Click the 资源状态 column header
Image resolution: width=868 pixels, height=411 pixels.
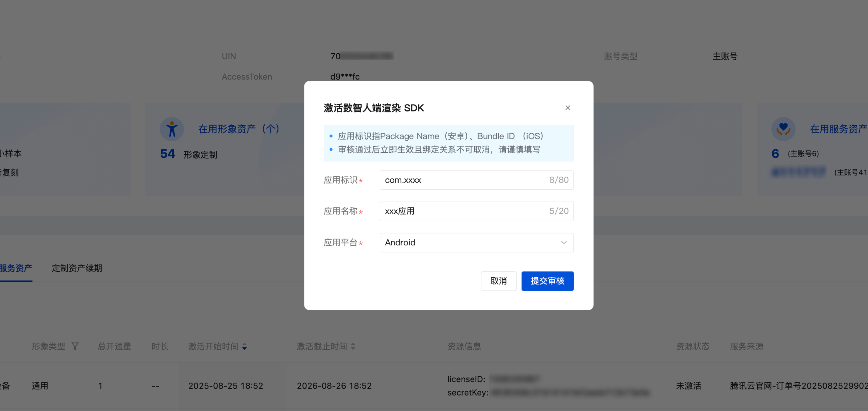692,346
